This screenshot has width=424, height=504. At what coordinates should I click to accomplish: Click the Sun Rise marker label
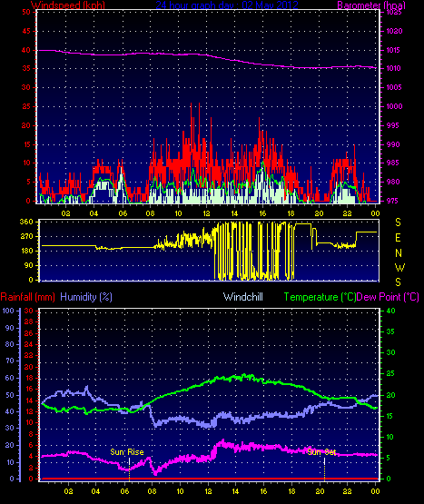(127, 452)
